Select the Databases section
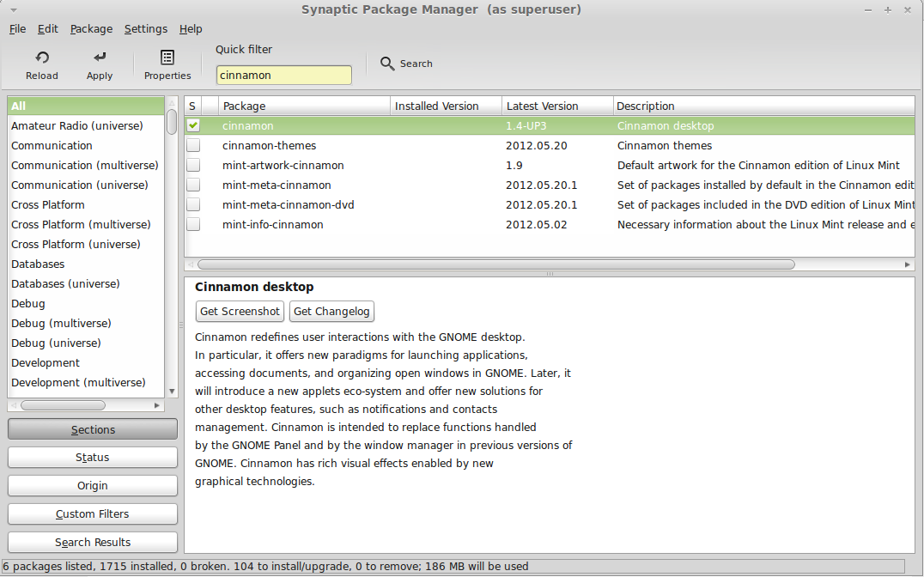Viewport: 924px width, 577px height. [86, 264]
